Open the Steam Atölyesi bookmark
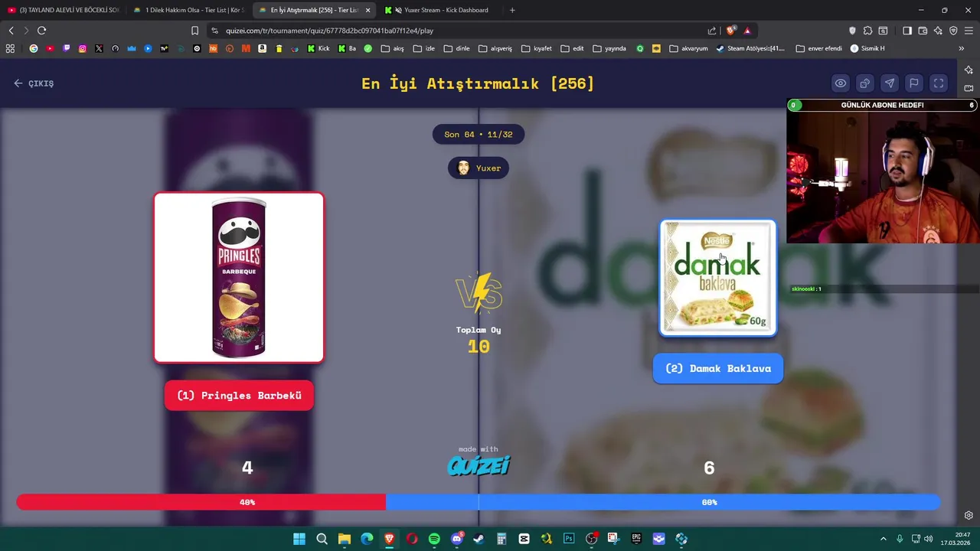 pyautogui.click(x=751, y=48)
